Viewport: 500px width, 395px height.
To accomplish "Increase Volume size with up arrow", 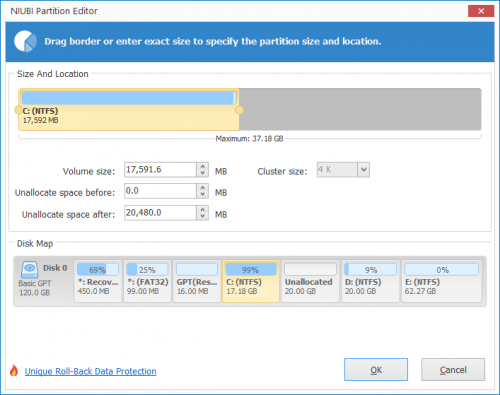I will click(x=202, y=166).
